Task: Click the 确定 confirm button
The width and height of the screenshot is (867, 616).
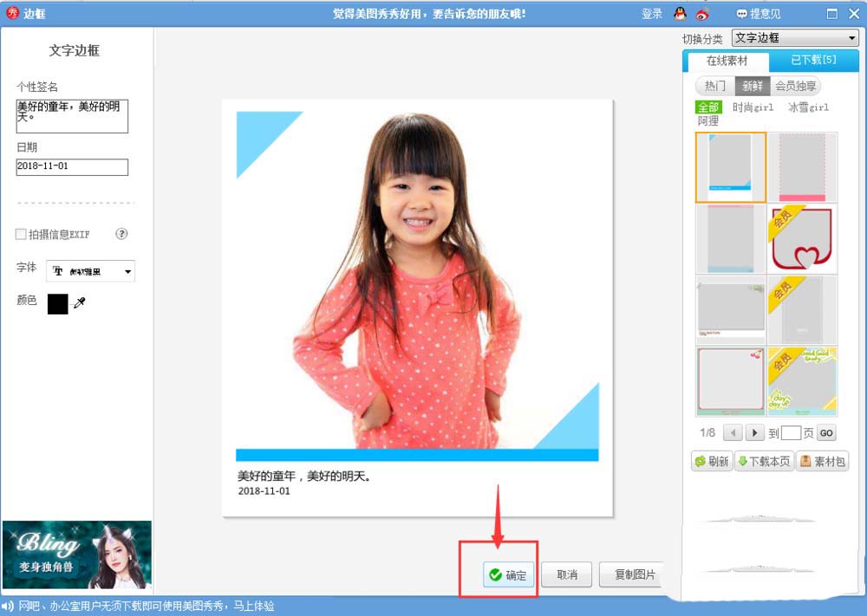Action: pos(508,574)
